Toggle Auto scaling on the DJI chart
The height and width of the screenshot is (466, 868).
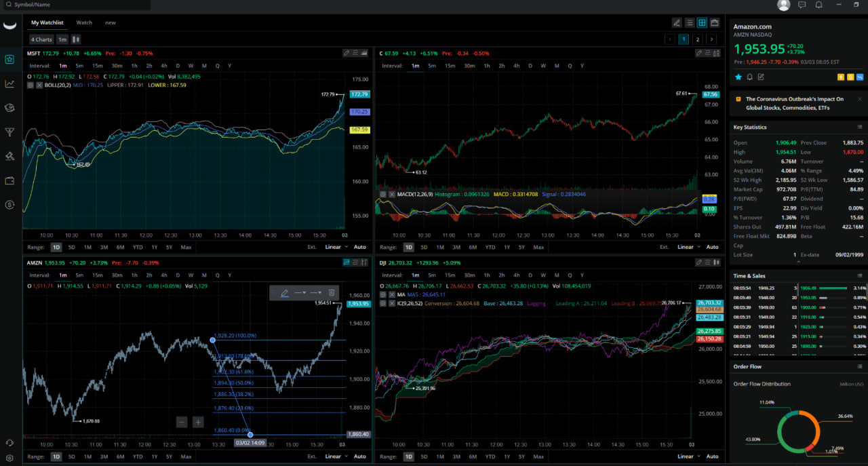click(x=712, y=457)
